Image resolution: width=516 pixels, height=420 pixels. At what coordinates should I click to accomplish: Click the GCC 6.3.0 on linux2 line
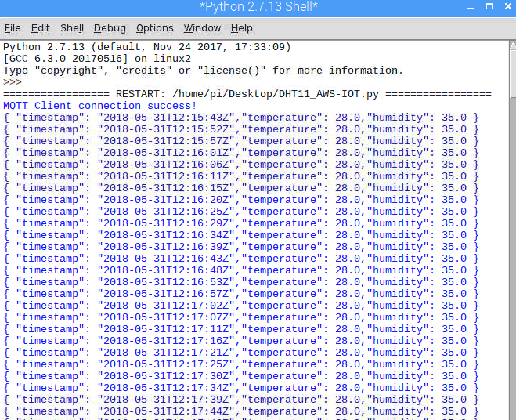pos(97,59)
